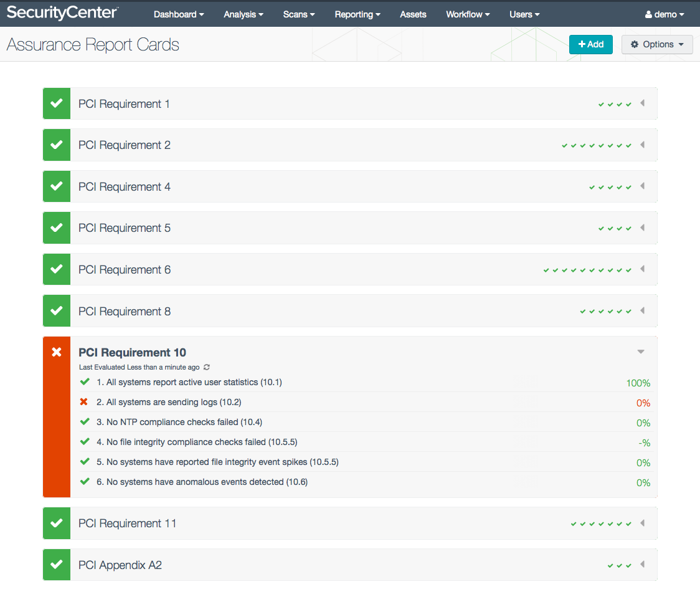Click the red X next to policy 10.2

coord(85,402)
